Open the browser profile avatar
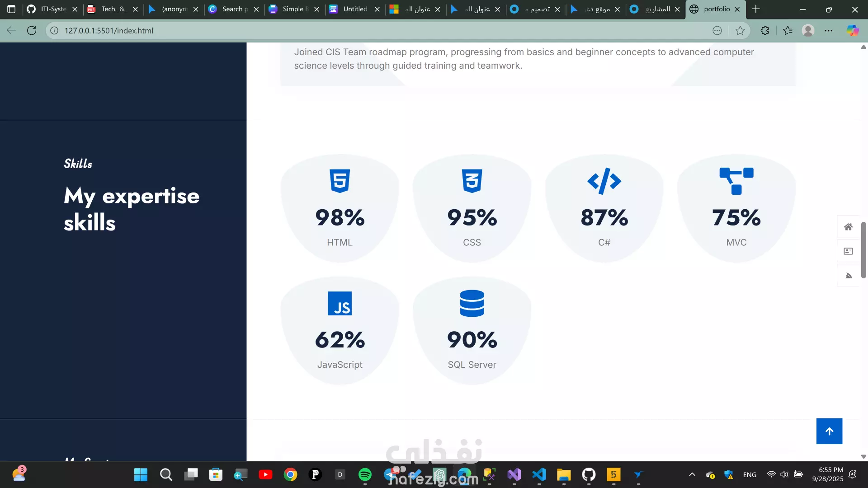The height and width of the screenshot is (488, 868). [808, 30]
